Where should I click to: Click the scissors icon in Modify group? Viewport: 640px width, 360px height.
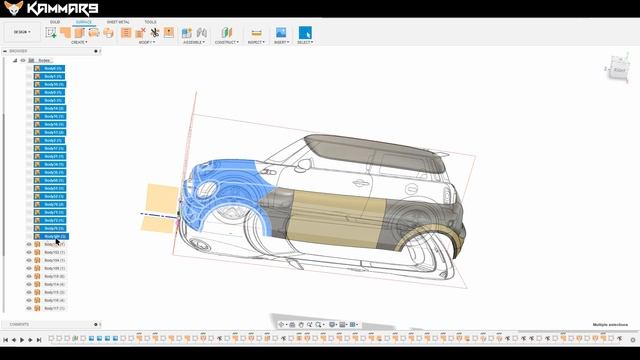pos(154,33)
